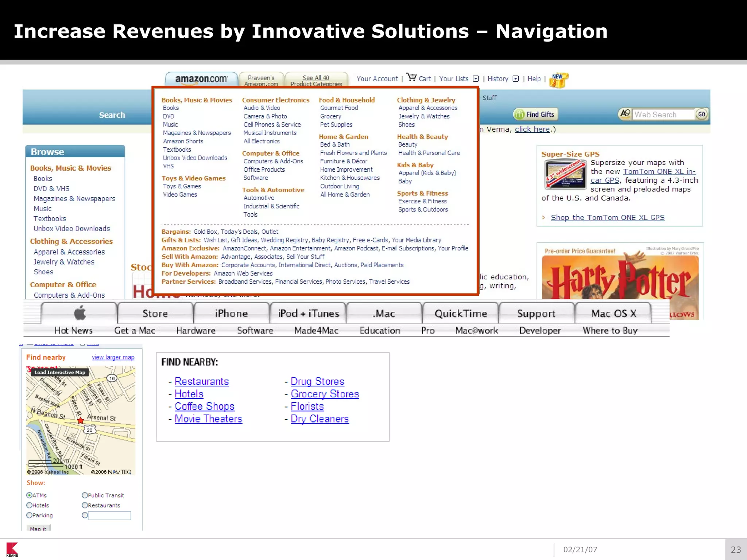Open the view larger map link

(x=113, y=357)
